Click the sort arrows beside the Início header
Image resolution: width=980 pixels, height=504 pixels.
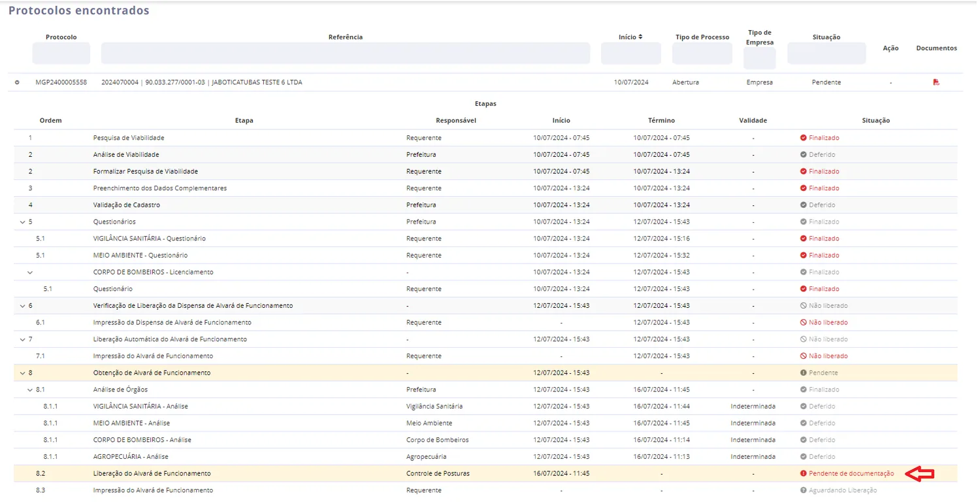[x=640, y=37]
